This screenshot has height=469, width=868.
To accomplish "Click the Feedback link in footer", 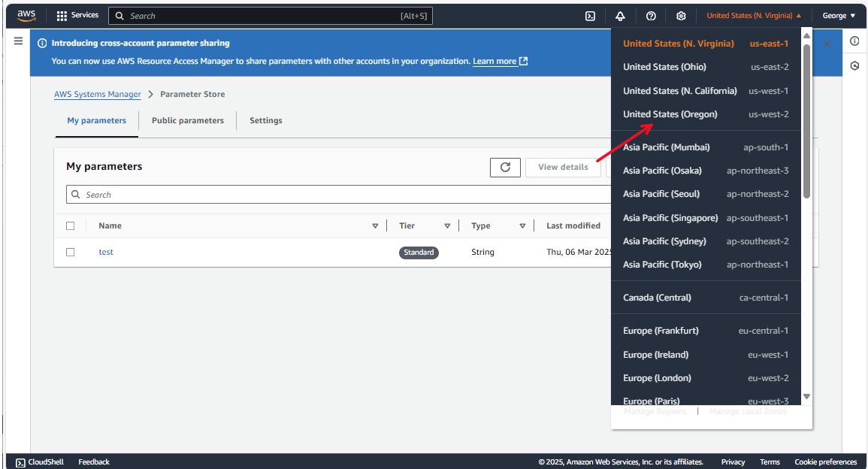I will point(94,462).
